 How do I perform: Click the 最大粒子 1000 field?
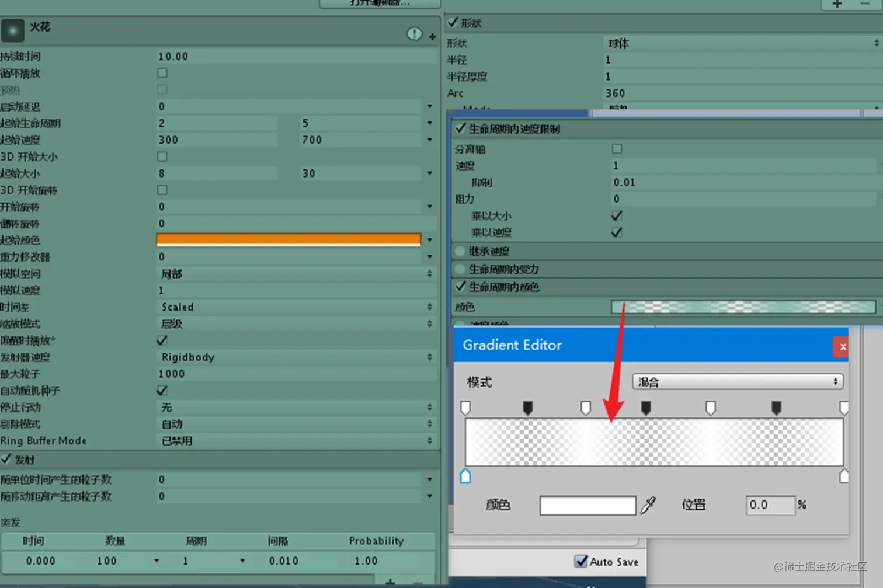pyautogui.click(x=297, y=374)
